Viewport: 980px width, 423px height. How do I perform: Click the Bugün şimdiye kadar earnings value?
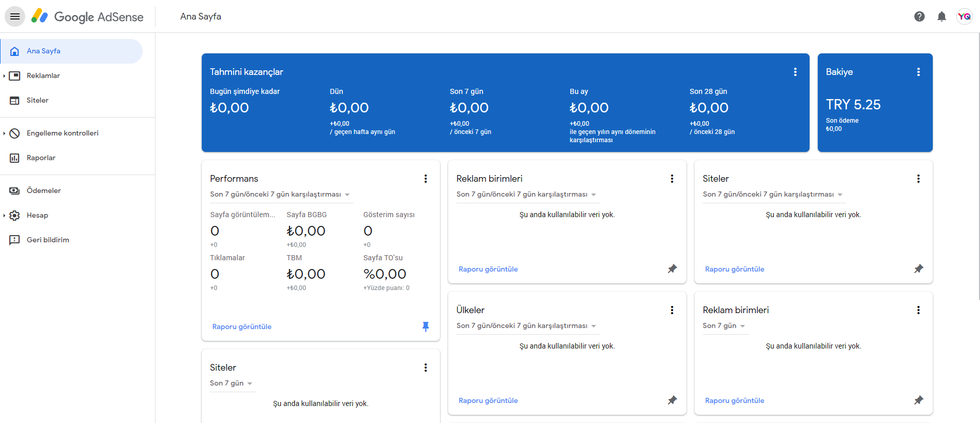click(229, 108)
